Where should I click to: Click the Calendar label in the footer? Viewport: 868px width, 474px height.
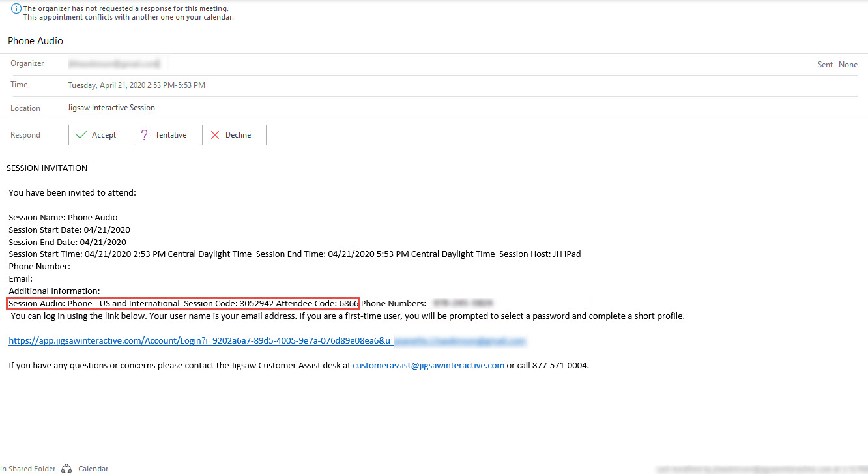click(x=93, y=469)
